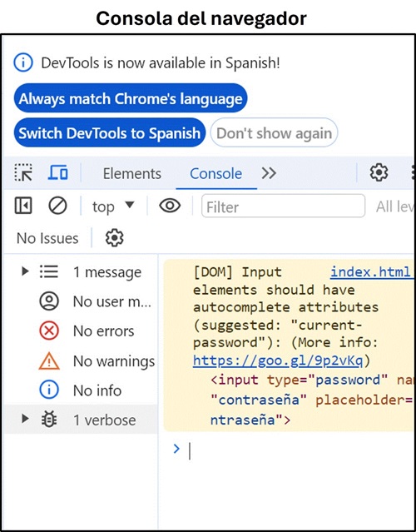Click Switch DevTools to Spanish button

[x=110, y=132]
